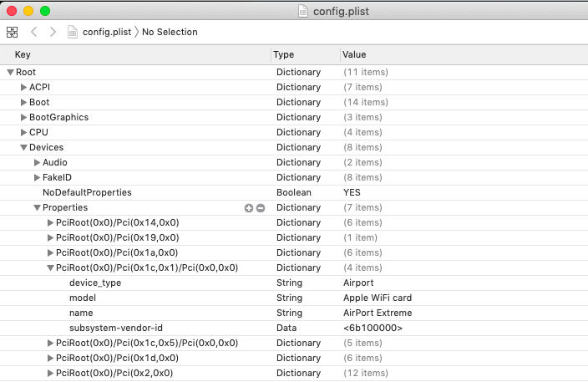Collapse the Devices dictionary
The image size is (588, 382).
point(23,147)
